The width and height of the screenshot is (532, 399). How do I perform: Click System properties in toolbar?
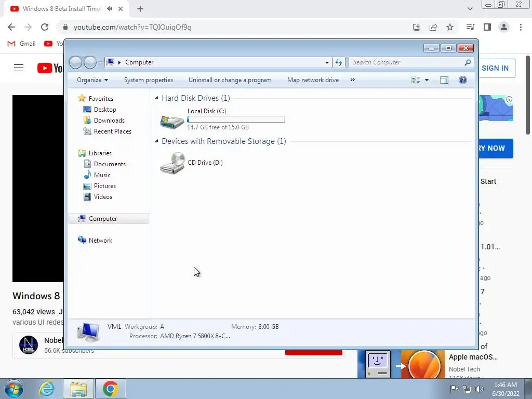click(149, 80)
